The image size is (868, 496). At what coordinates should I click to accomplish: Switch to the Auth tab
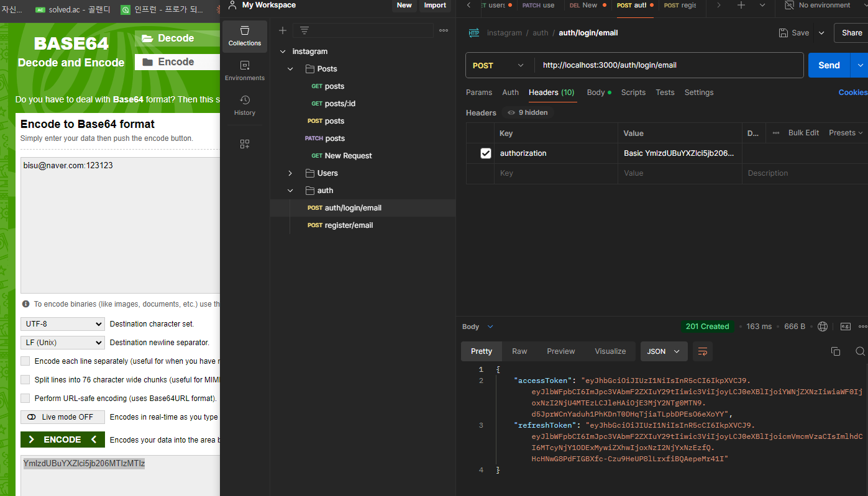click(511, 92)
